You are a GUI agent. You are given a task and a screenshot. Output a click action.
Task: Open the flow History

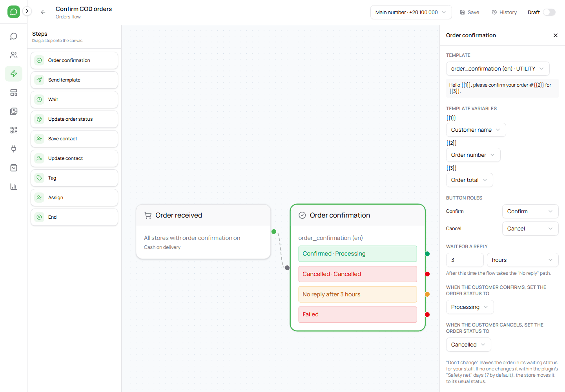coord(504,12)
